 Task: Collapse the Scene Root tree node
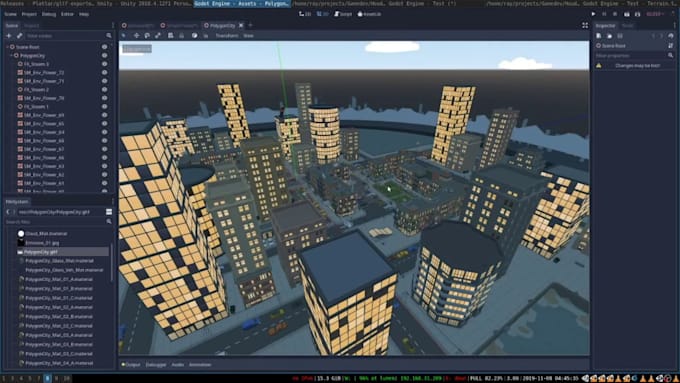(7, 47)
